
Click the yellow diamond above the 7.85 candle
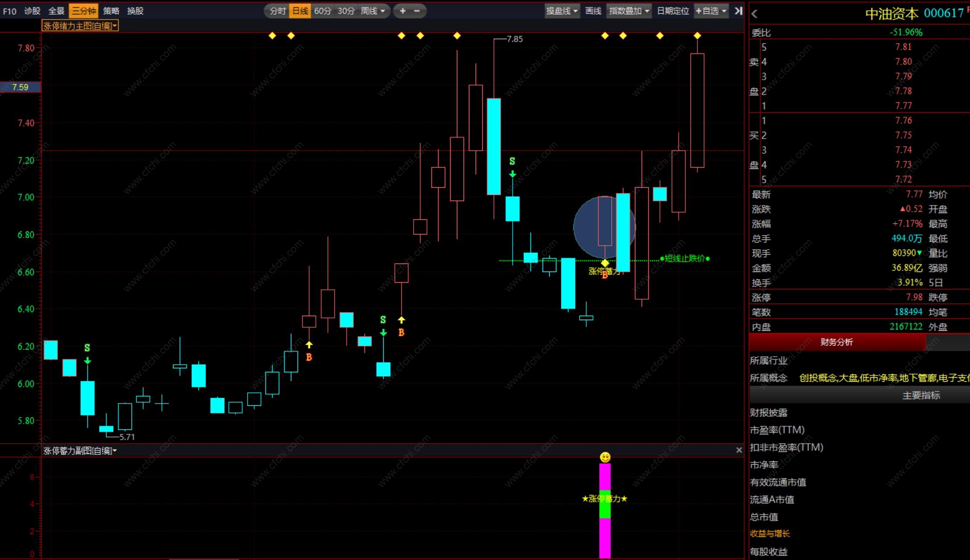pyautogui.click(x=457, y=36)
